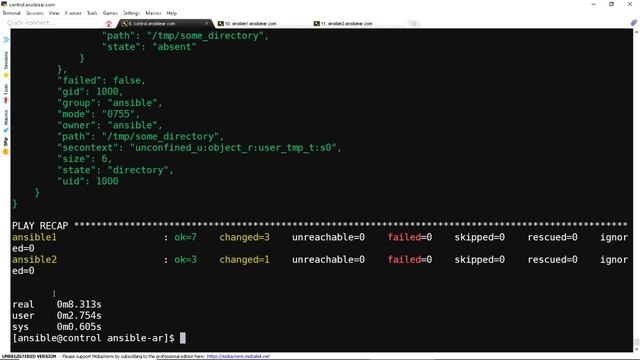Click the '"gid": 1000' output line
640x360 pixels.
point(90,91)
